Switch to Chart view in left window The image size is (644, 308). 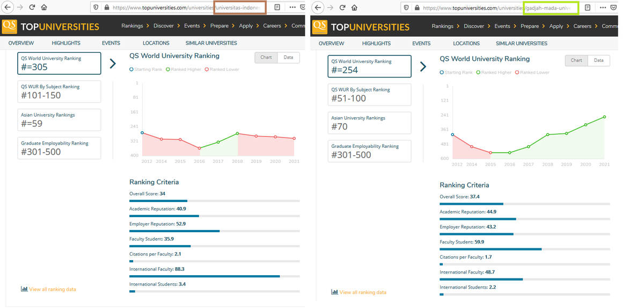(x=266, y=57)
